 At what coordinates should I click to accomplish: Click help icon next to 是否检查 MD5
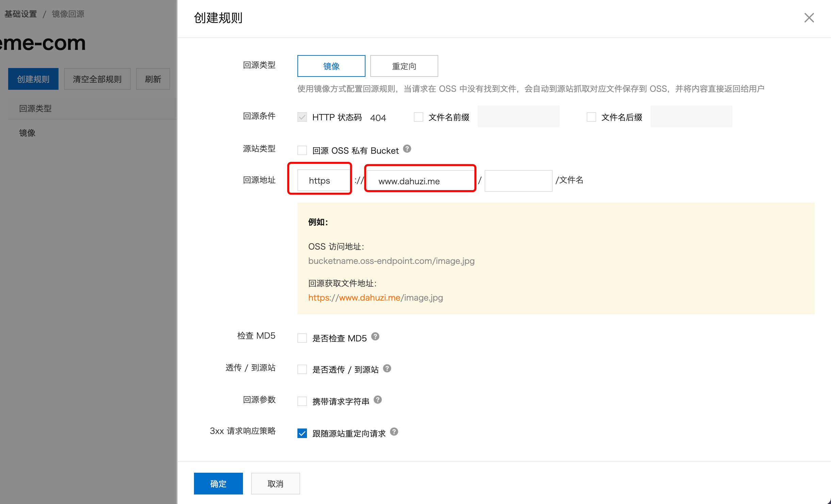pyautogui.click(x=375, y=337)
